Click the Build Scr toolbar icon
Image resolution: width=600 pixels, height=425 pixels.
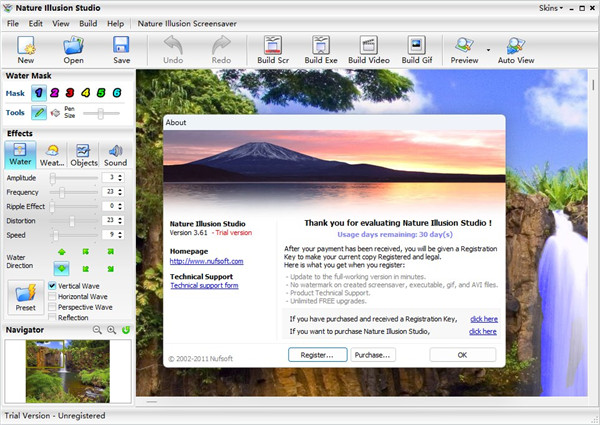pyautogui.click(x=275, y=50)
